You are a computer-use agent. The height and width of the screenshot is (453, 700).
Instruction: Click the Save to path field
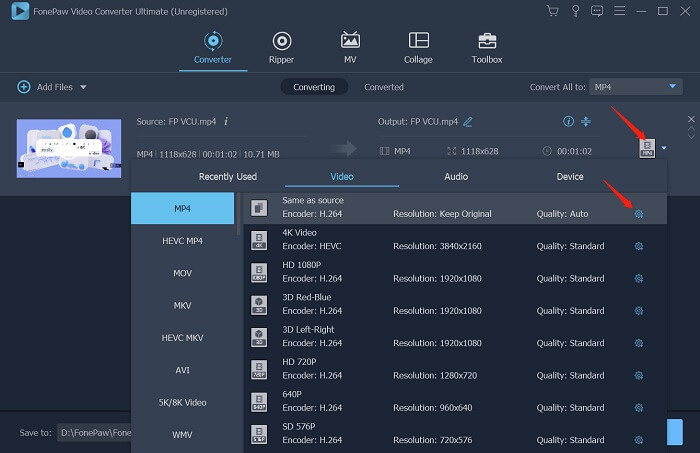(x=94, y=432)
